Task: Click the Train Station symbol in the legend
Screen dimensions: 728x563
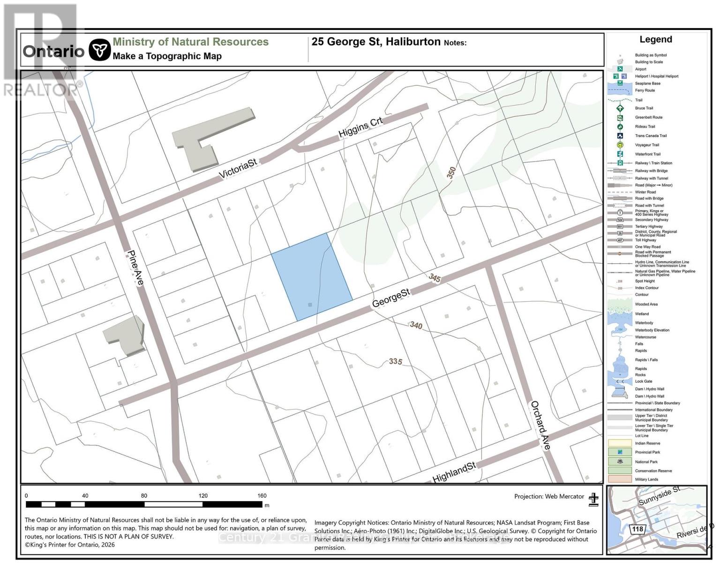Action: tap(620, 163)
